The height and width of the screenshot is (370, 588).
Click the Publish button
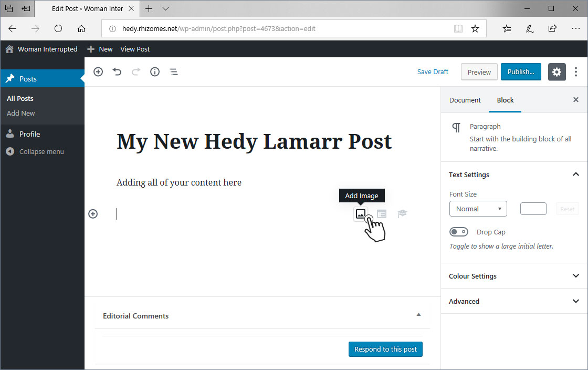(521, 71)
